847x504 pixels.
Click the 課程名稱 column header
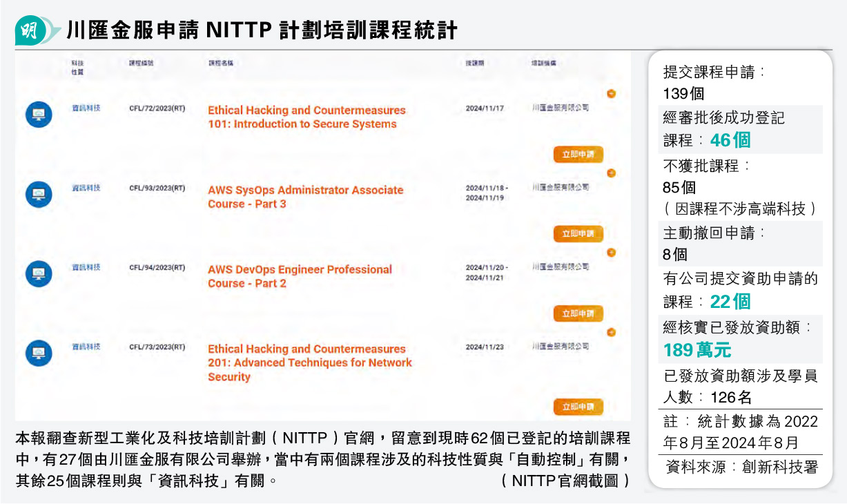221,64
